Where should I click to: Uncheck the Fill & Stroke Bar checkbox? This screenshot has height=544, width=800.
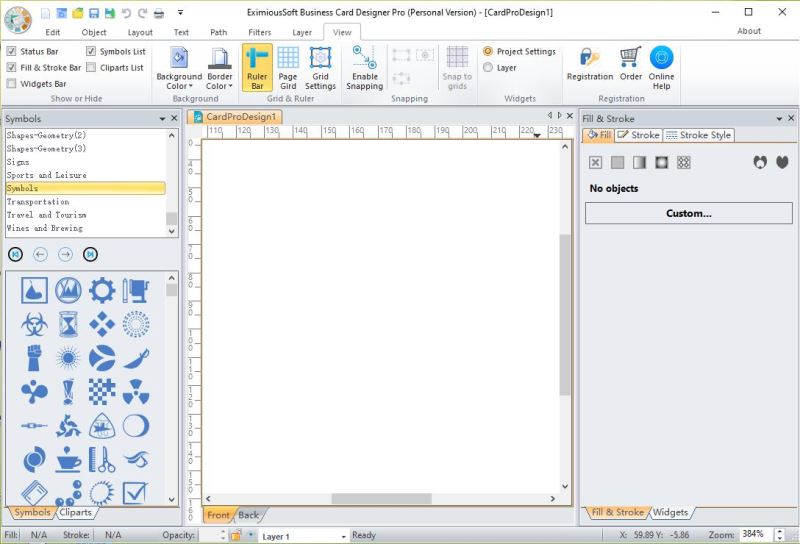coord(11,67)
